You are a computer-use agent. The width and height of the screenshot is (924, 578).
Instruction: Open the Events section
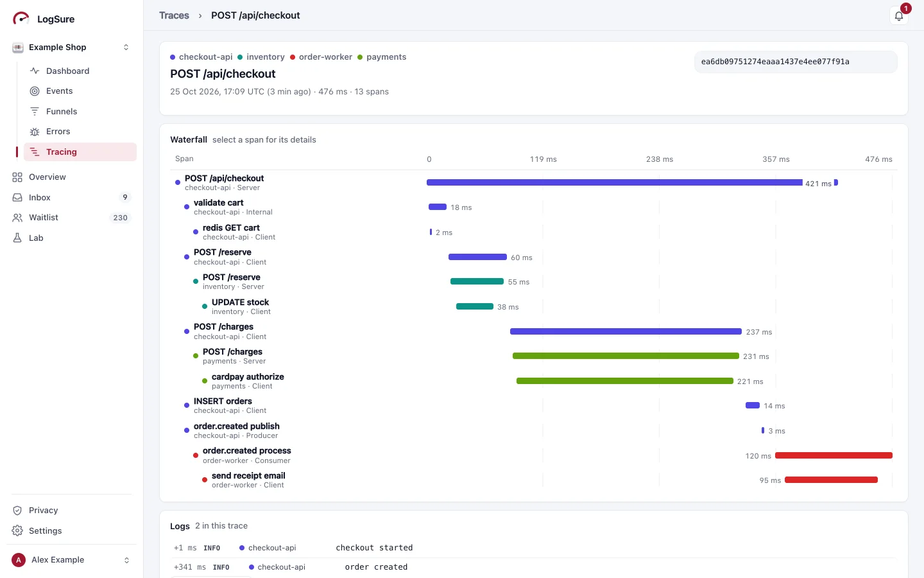(80, 91)
